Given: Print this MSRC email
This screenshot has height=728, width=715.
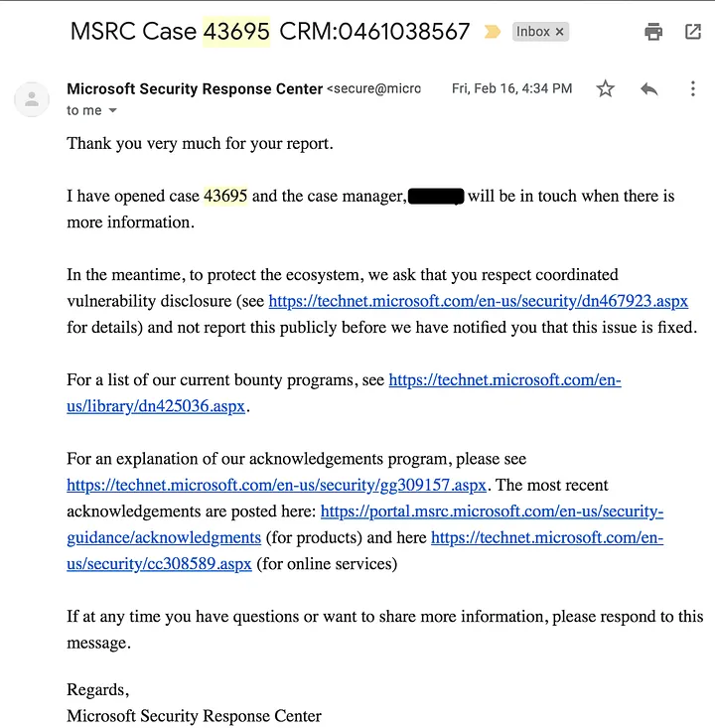Looking at the screenshot, I should [653, 32].
